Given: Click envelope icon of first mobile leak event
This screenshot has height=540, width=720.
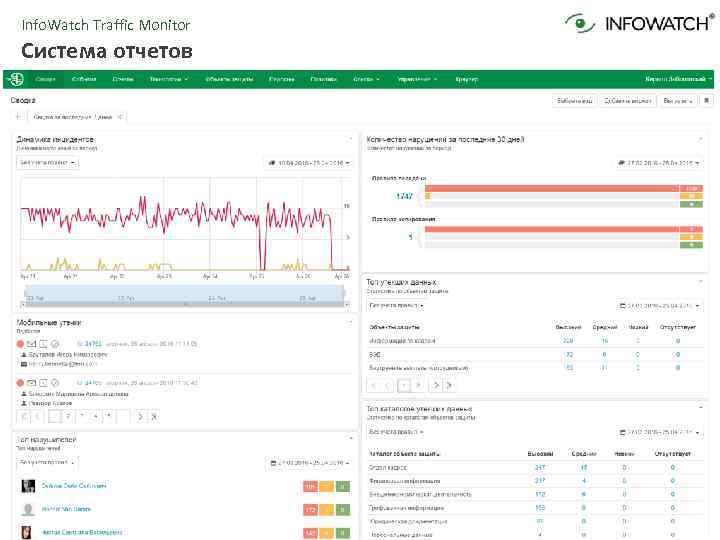Looking at the screenshot, I should click(x=31, y=344).
